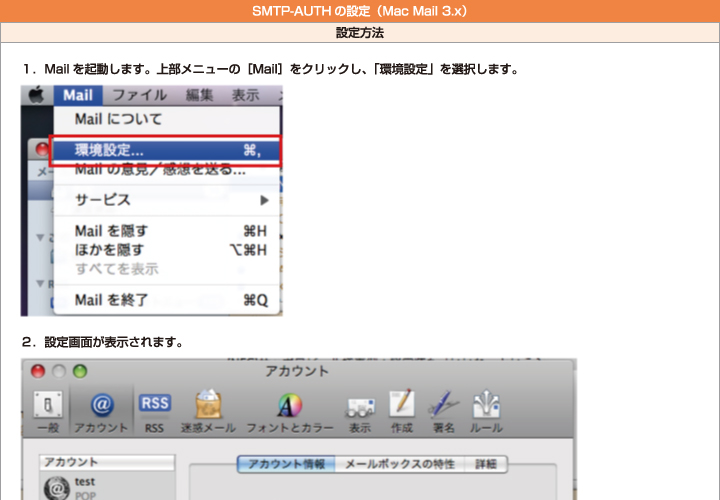
Task: Close the アカウント window red button
Action: (38, 371)
